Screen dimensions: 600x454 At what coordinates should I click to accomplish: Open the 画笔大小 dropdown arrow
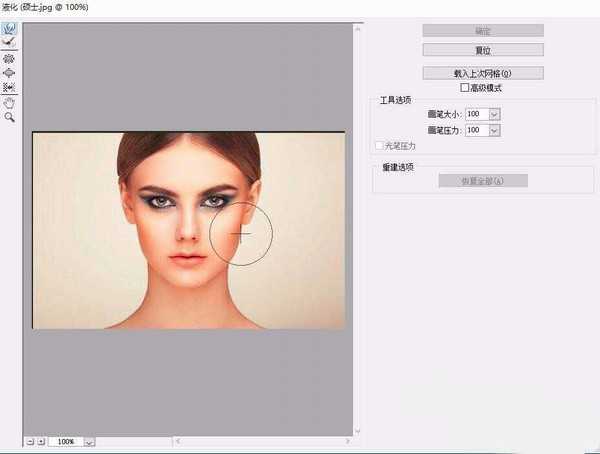point(495,115)
